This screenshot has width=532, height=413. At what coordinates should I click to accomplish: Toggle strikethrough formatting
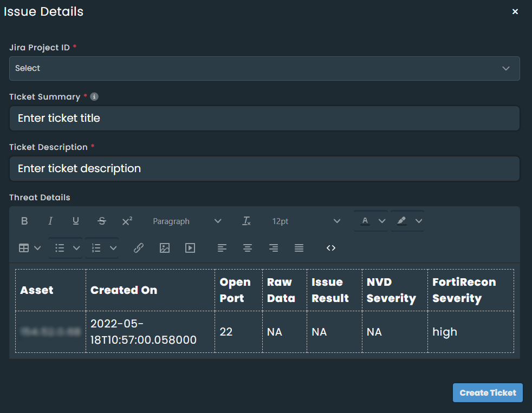pos(101,221)
